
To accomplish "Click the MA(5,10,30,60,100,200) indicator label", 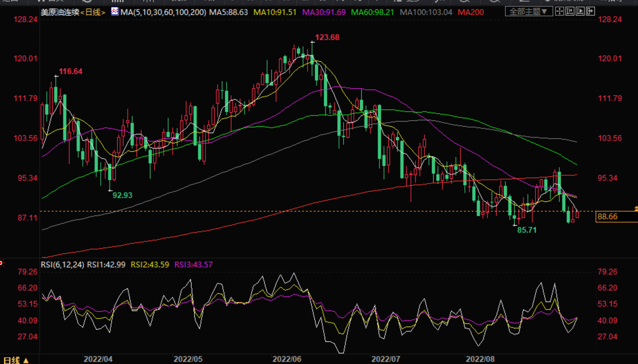I will coord(163,12).
